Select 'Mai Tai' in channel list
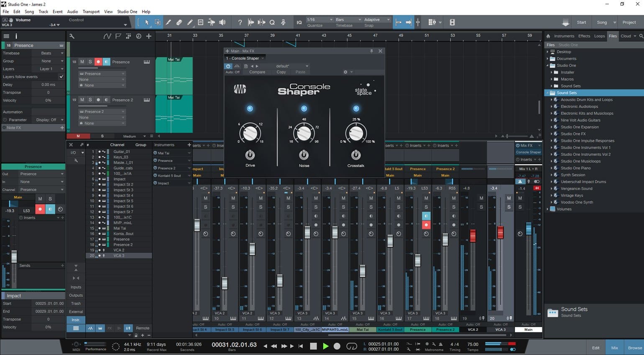The height and width of the screenshot is (355, 644). click(120, 228)
